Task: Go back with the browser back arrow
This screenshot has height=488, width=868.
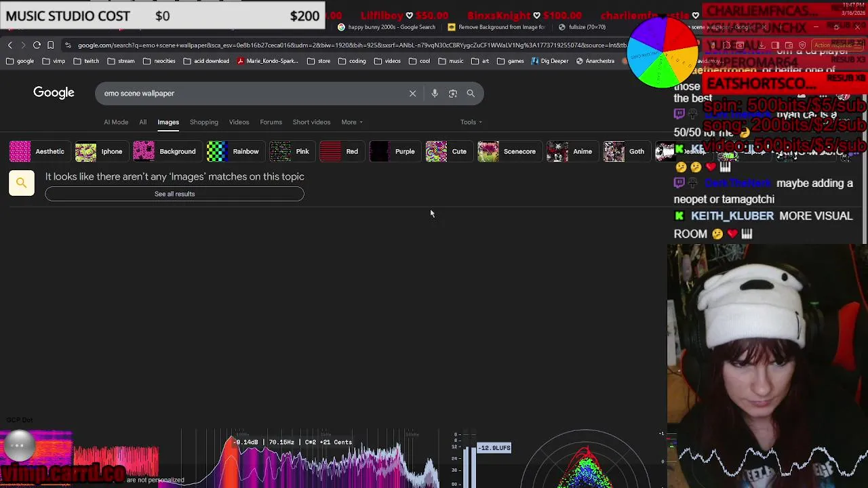Action: click(10, 45)
